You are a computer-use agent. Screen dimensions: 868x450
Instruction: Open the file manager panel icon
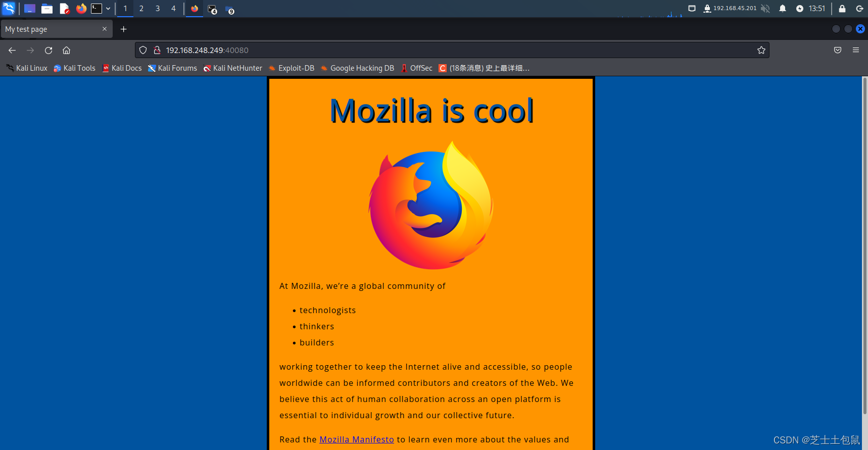pyautogui.click(x=47, y=9)
